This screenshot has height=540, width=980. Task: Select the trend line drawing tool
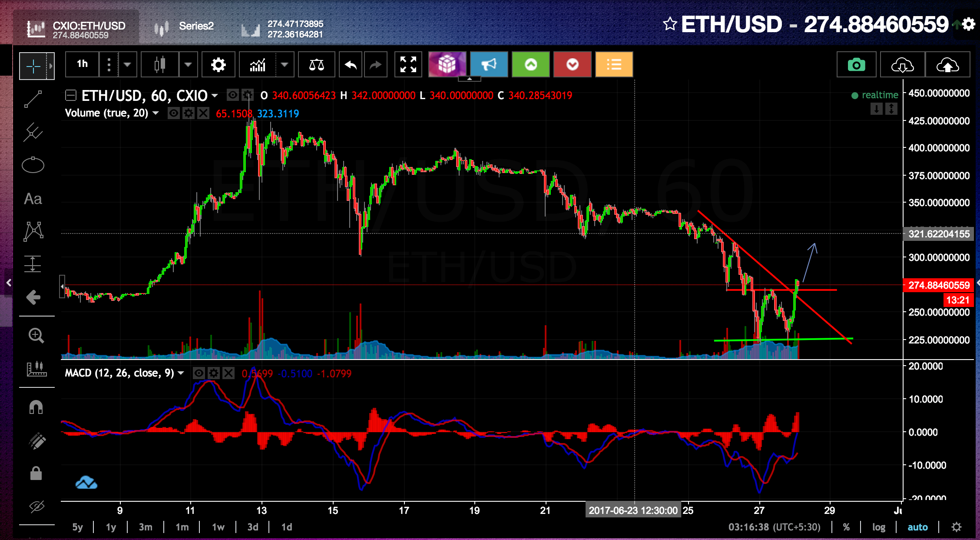(33, 99)
